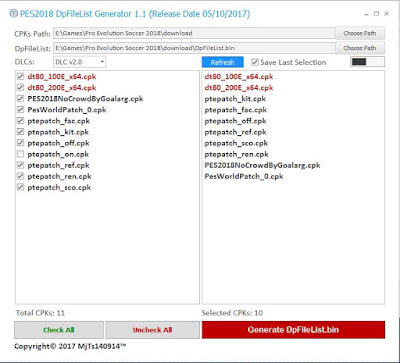Toggle Save Last Selection checkbox
Viewport: 400px width, 363px height.
(x=255, y=62)
